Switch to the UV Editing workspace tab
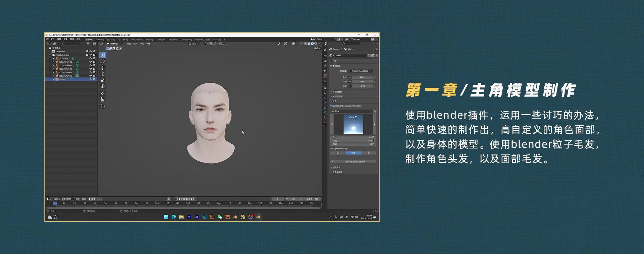 tap(123, 40)
